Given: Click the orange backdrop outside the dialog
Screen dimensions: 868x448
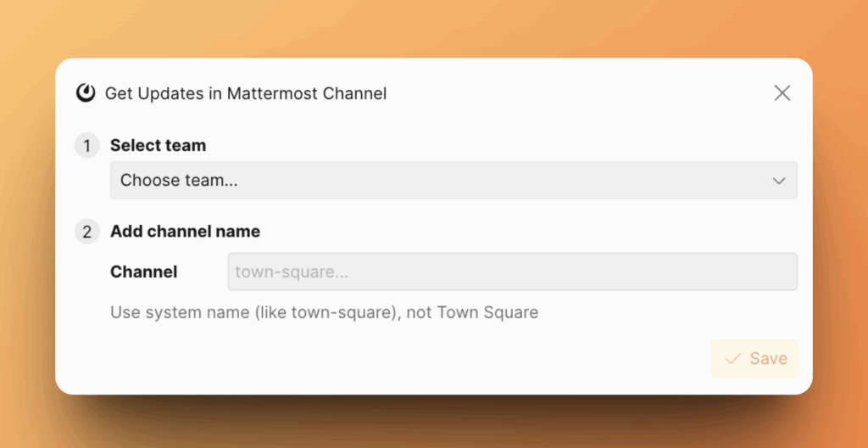Looking at the screenshot, I should tap(424, 25).
